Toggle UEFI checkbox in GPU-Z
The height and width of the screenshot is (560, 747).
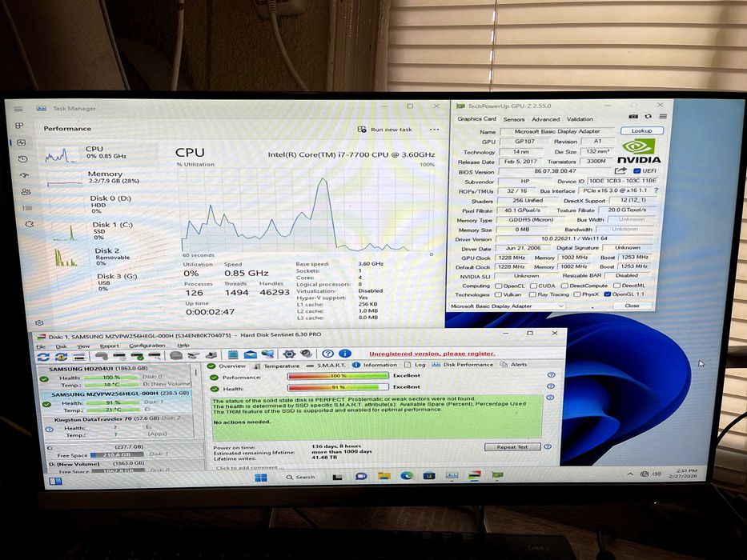(637, 170)
